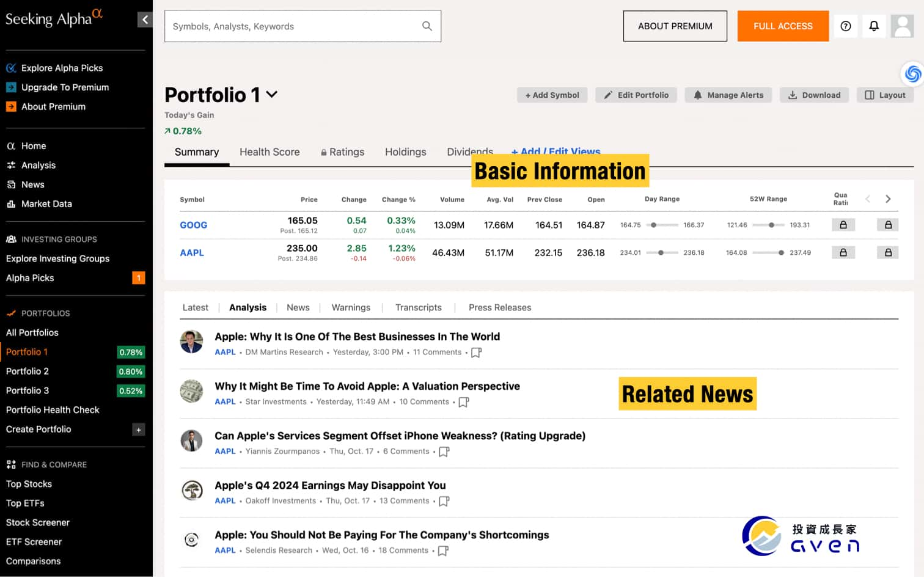Click the last-column lock icon in the GOOG row

888,225
